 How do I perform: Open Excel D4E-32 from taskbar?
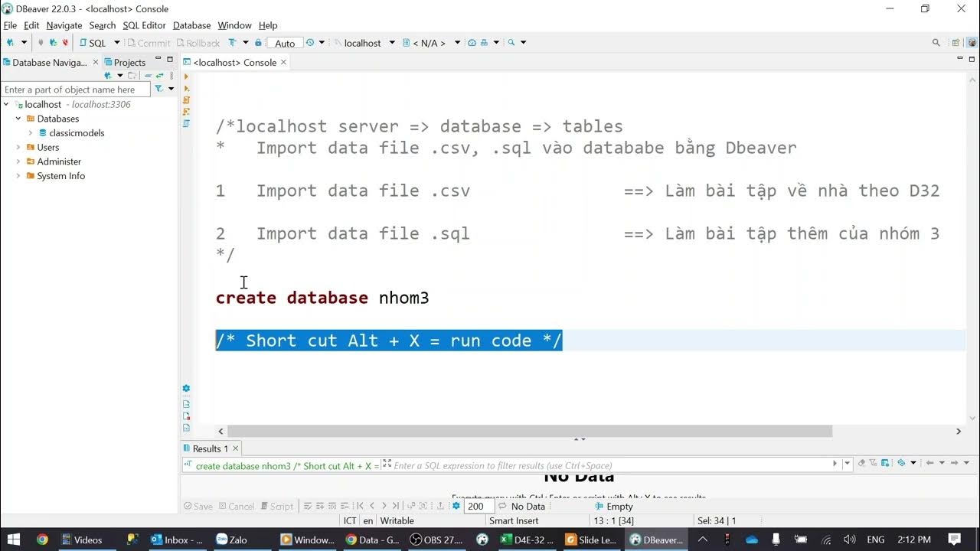pyautogui.click(x=527, y=540)
